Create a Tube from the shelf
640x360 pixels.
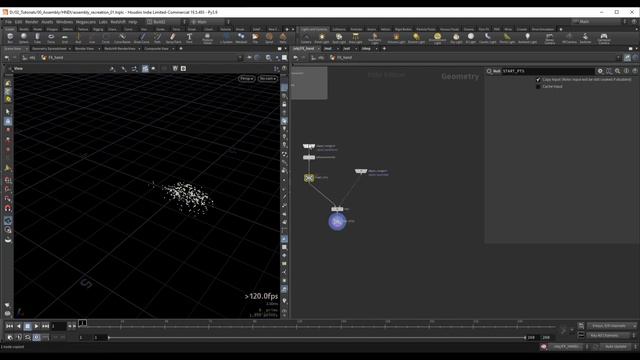(37, 38)
